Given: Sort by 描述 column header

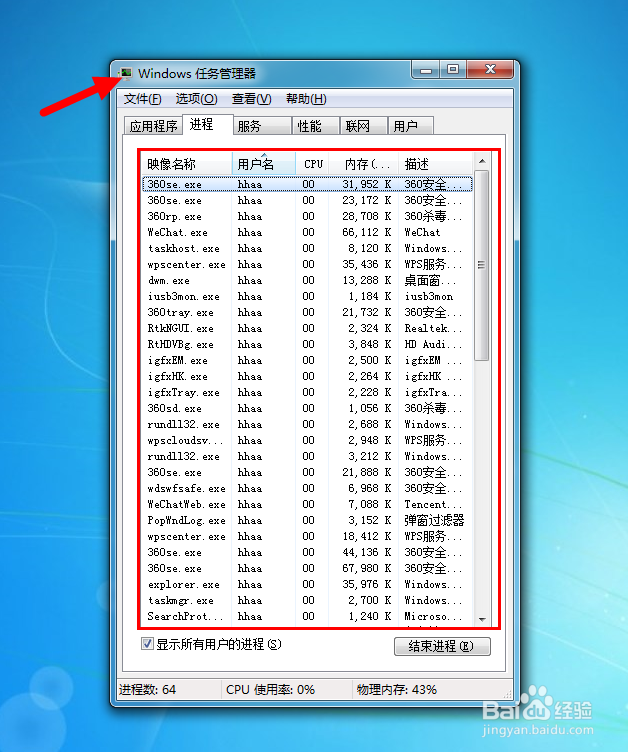Looking at the screenshot, I should tap(436, 164).
